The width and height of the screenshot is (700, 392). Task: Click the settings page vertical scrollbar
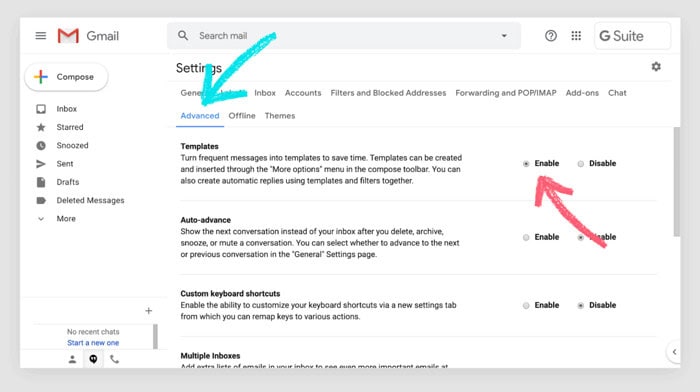pos(677,182)
